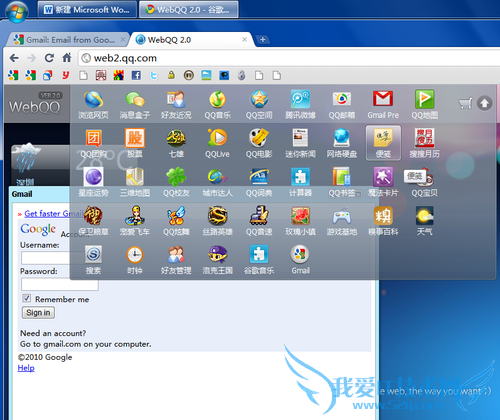The height and width of the screenshot is (420, 500).
Task: Launch the 搜索 search app
Action: click(x=94, y=260)
